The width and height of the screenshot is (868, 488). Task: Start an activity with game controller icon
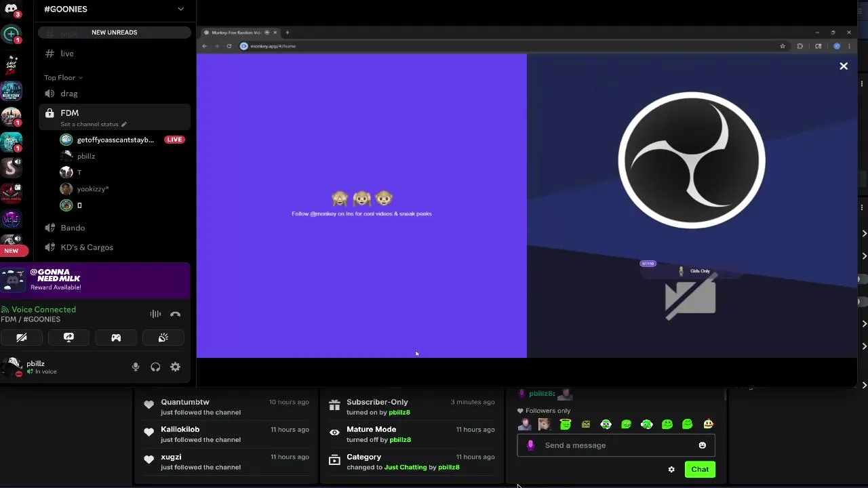click(x=116, y=338)
